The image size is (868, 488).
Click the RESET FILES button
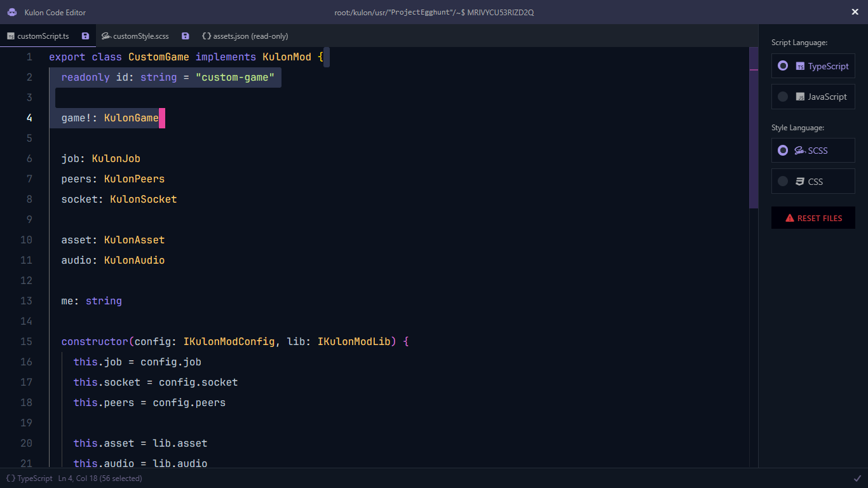[x=813, y=218]
